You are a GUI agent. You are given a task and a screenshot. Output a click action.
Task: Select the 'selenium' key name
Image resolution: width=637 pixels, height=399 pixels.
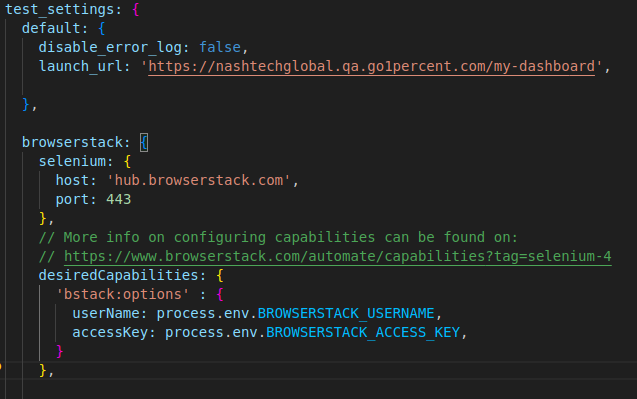click(x=72, y=161)
